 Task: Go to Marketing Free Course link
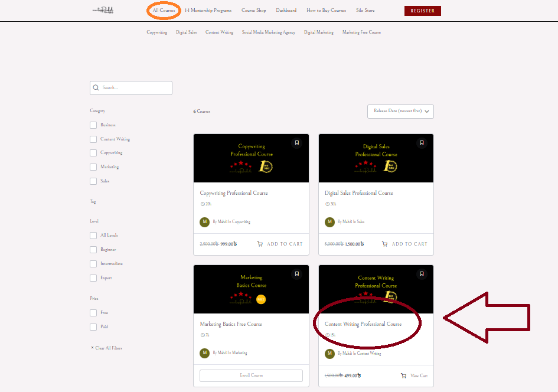[x=361, y=32]
